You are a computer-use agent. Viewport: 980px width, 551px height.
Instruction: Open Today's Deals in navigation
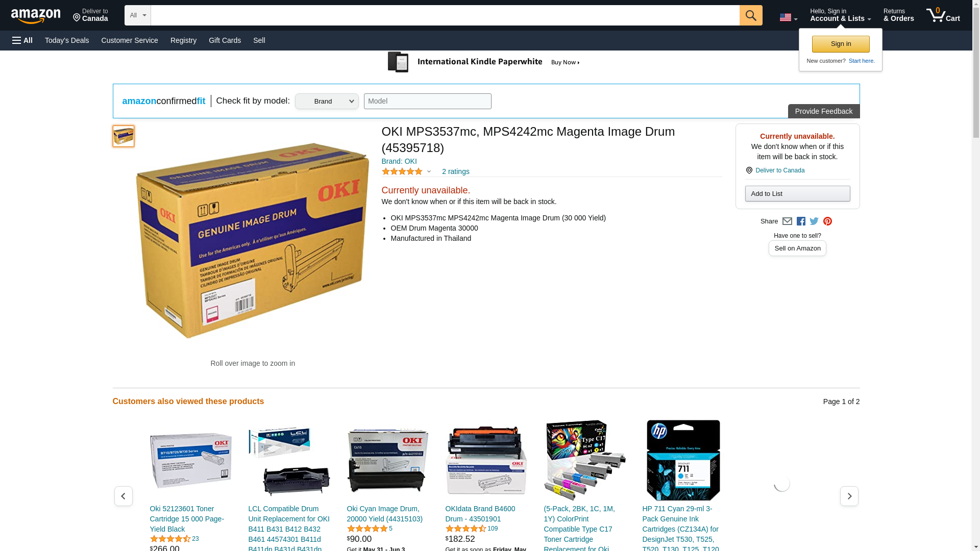67,40
